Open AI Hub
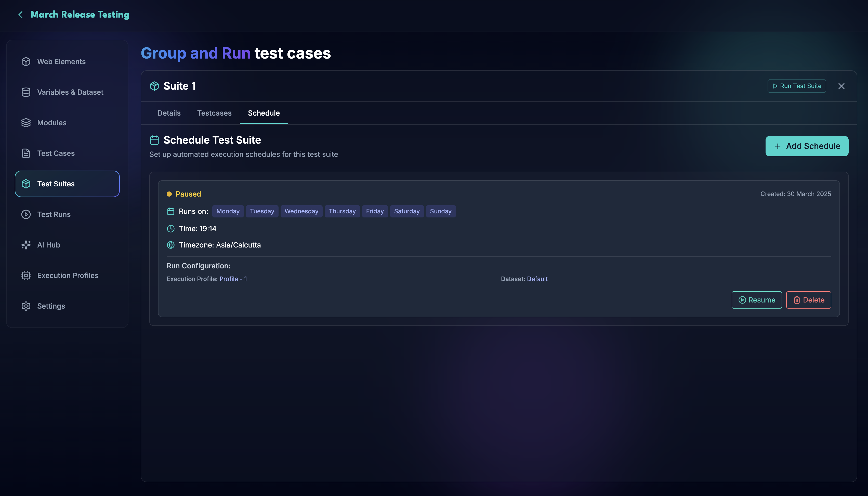This screenshot has height=496, width=868. [x=67, y=245]
